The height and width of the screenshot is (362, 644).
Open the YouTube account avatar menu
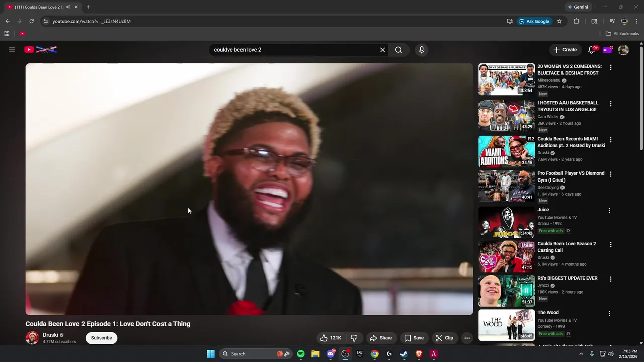pos(623,50)
